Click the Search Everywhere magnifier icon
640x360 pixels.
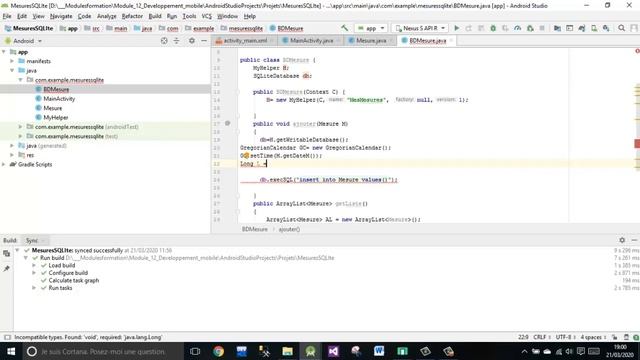(x=622, y=28)
